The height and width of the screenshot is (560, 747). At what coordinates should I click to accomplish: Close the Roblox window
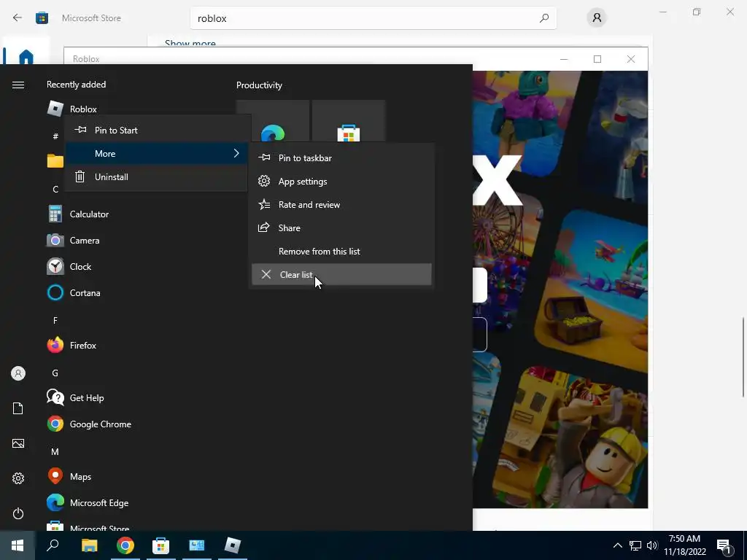tap(631, 59)
